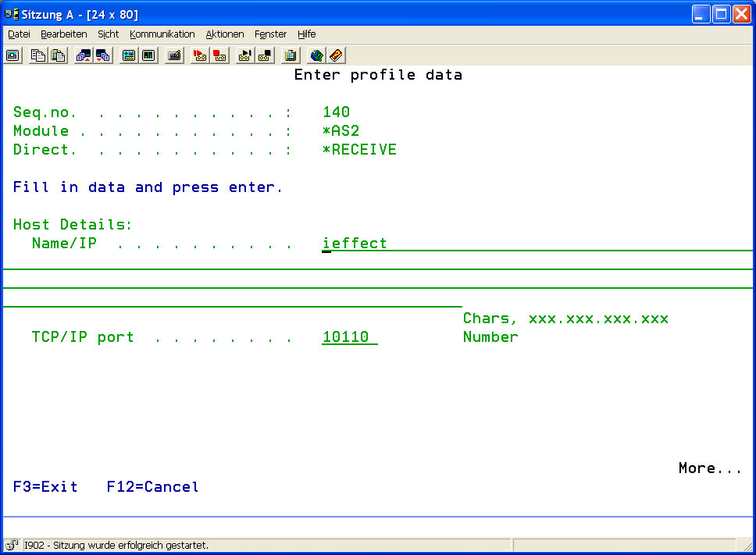Open the Aktionen menu
This screenshot has width=756, height=555.
click(225, 34)
